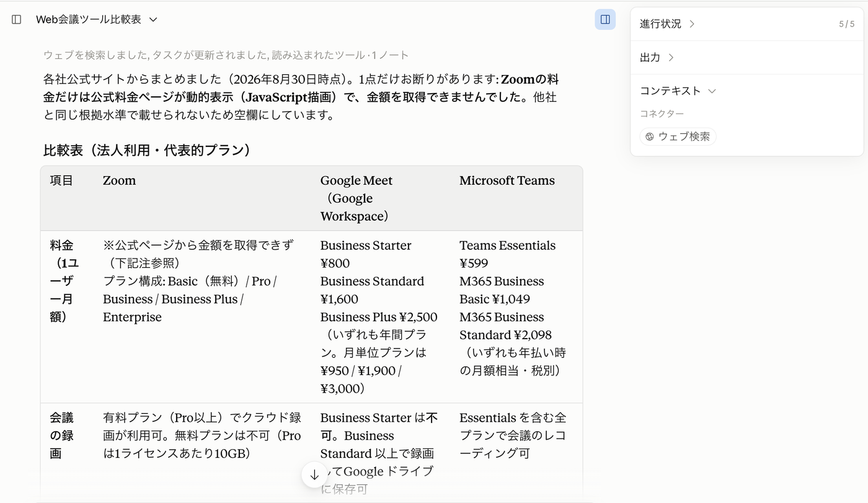
Task: Expand the 出力 section
Action: (657, 58)
